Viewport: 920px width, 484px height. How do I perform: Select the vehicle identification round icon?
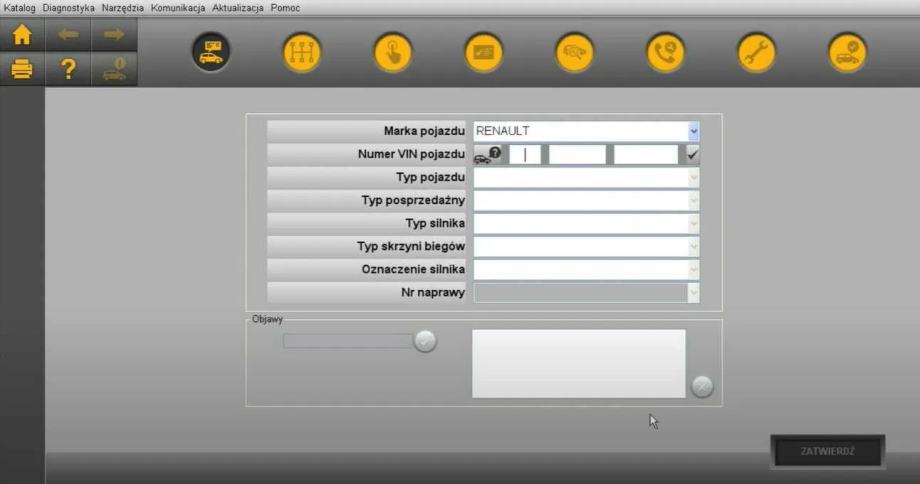(x=211, y=52)
